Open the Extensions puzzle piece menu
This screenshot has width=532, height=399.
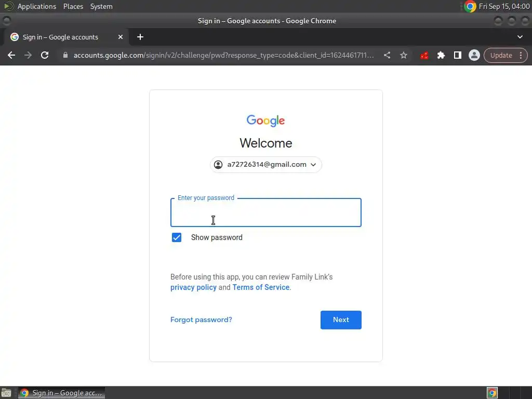coord(441,55)
